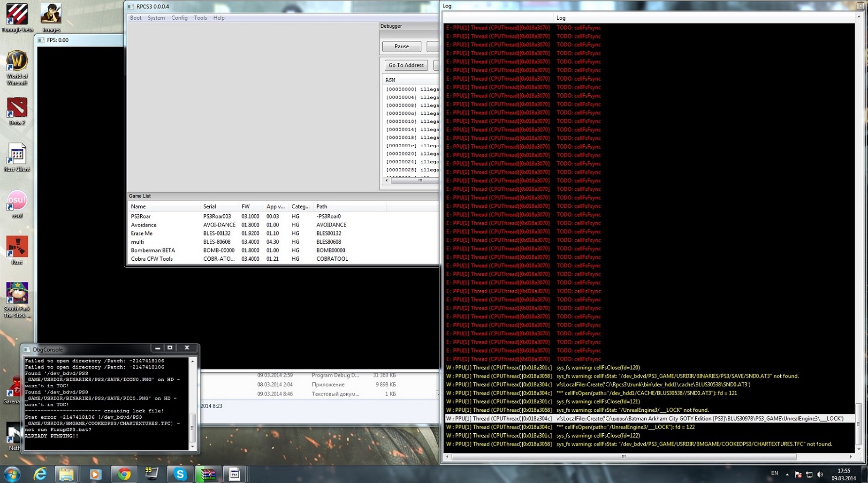Launch the Rust desktop shortcut
The height and width of the screenshot is (483, 868).
pos(17,248)
